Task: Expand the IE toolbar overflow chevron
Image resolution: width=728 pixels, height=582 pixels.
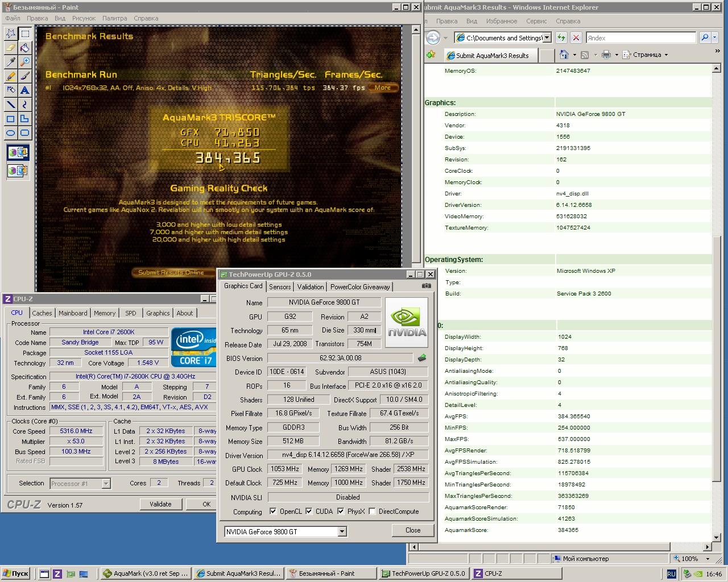Action: point(718,51)
